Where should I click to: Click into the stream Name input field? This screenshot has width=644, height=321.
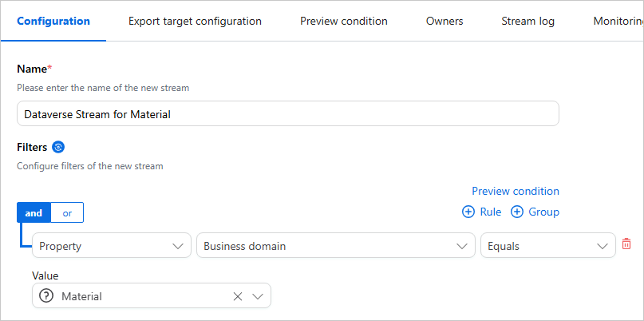click(x=288, y=113)
